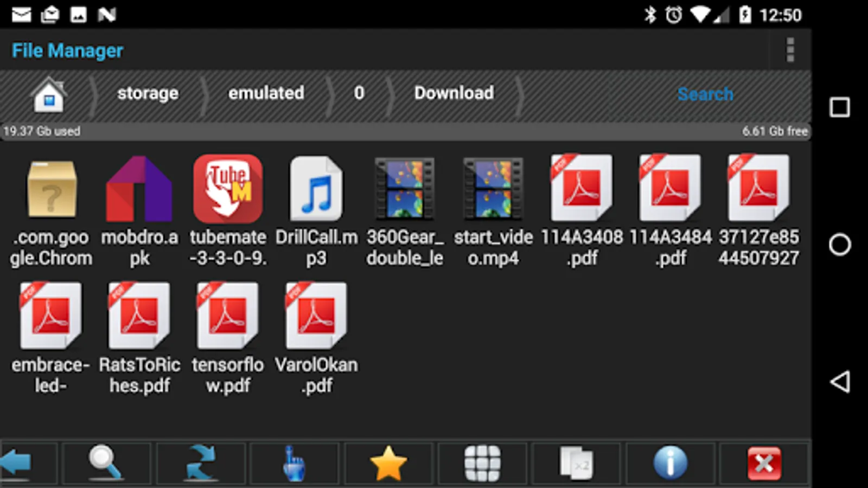Viewport: 868px width, 488px height.
Task: Tap the blue info icon
Action: click(x=671, y=463)
